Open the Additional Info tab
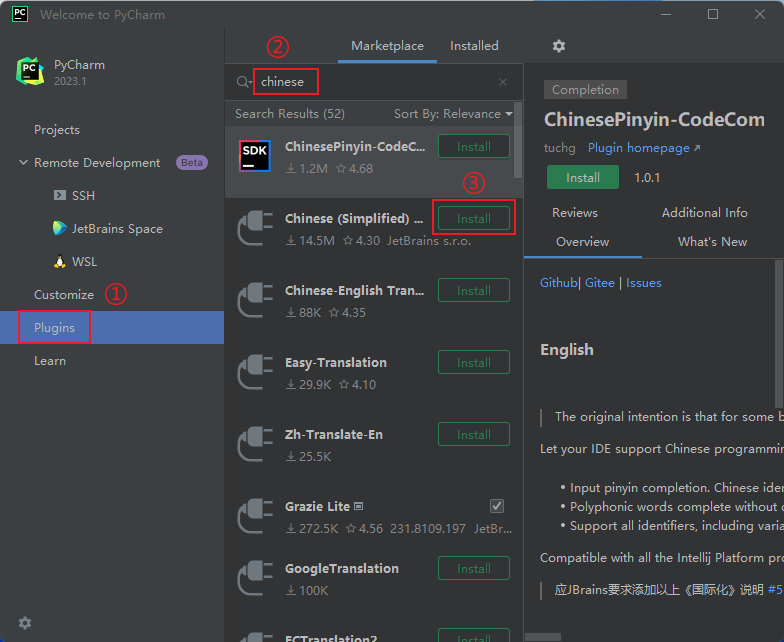The image size is (784, 642). coord(704,212)
